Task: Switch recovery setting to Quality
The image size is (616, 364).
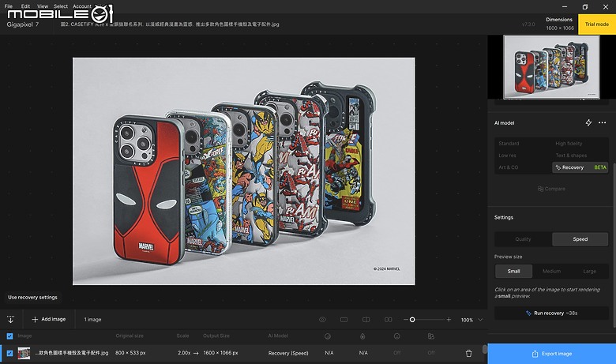Action: click(523, 239)
